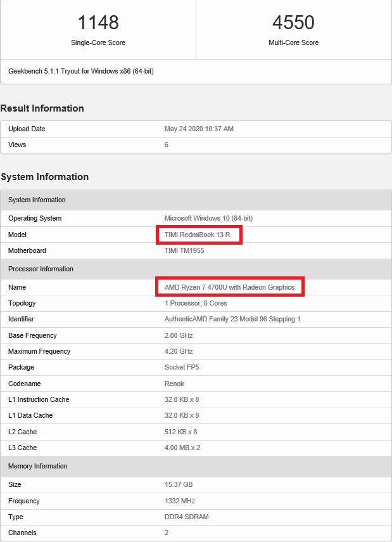Click the 15.37 GB memory size value
392x542 pixels.
point(179,484)
